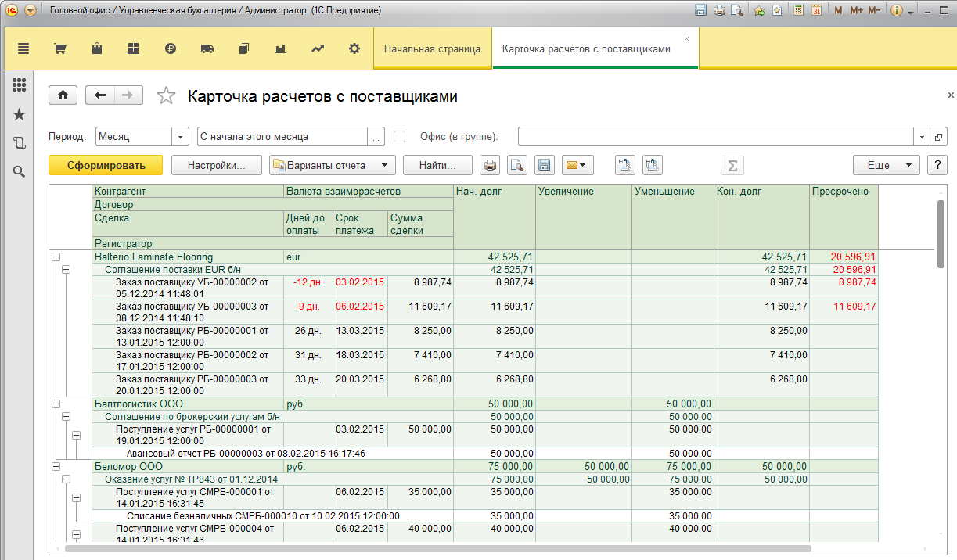
Task: Click the sigma sum button
Action: (x=732, y=165)
